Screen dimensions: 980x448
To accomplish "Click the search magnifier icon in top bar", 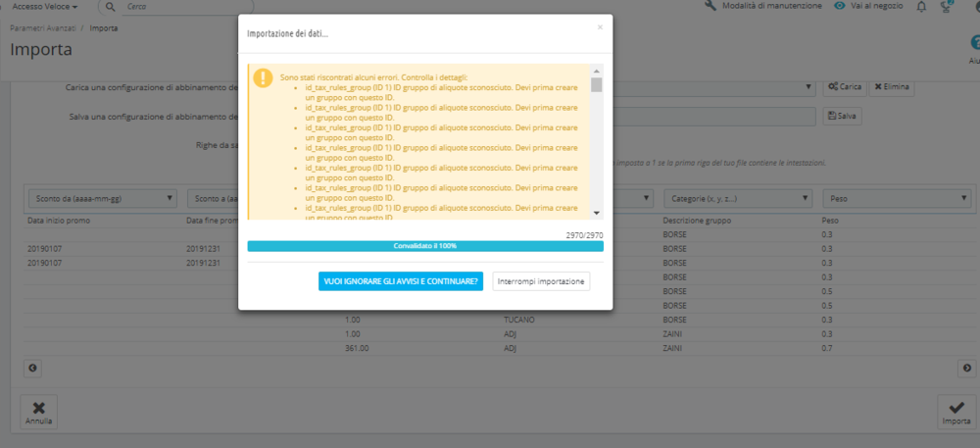I will click(x=111, y=6).
